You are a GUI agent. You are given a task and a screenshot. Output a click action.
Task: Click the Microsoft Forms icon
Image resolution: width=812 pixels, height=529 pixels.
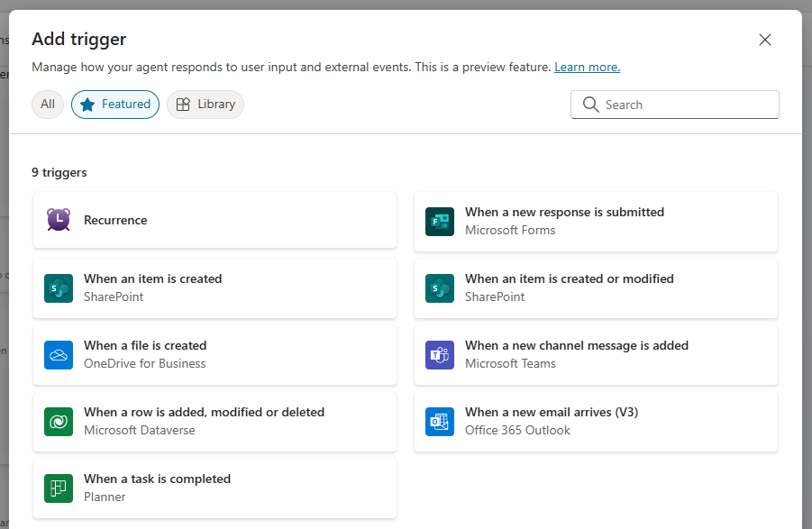click(440, 222)
